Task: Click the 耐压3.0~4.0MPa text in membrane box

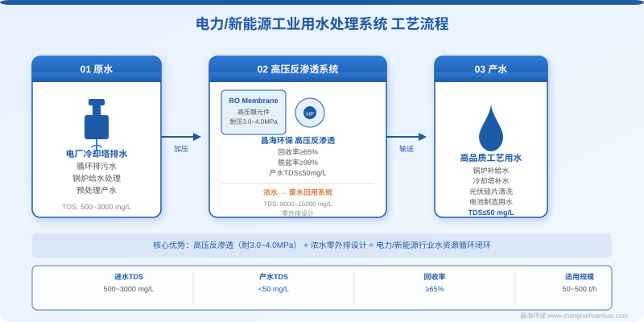Action: click(x=254, y=122)
